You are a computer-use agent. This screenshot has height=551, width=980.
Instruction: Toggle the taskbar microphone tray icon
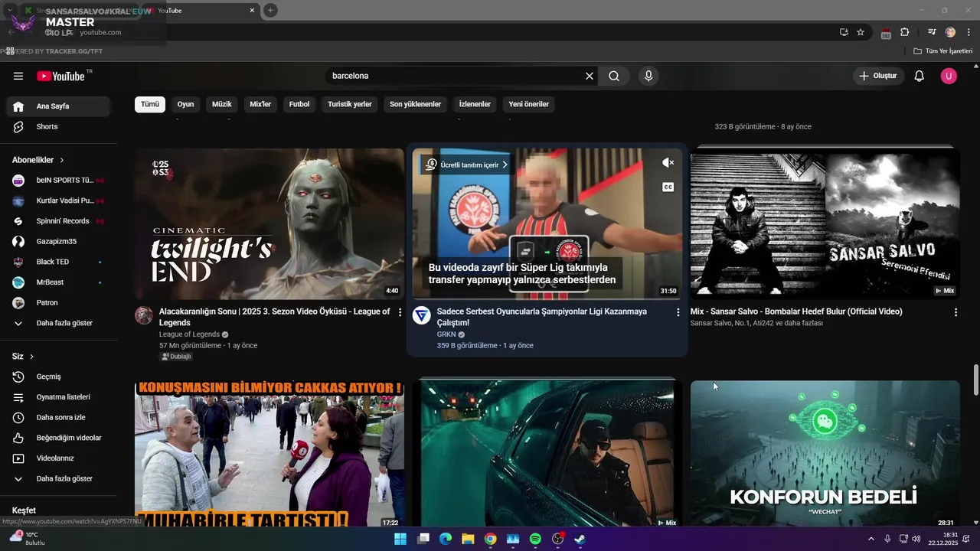pos(887,539)
